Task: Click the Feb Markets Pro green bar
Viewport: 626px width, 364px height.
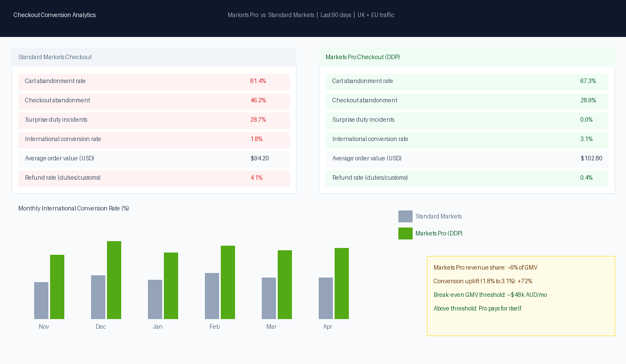Action: pyautogui.click(x=228, y=282)
